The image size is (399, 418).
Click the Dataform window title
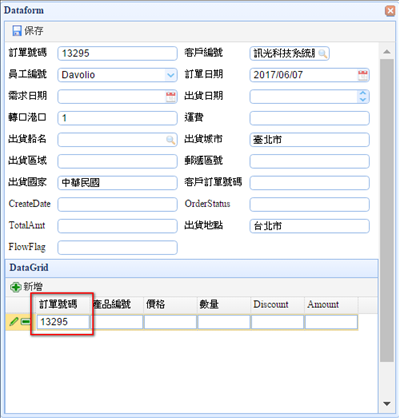[x=24, y=10]
